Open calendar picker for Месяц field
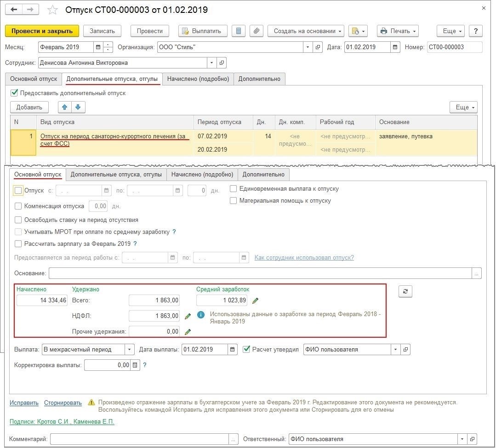The image size is (496, 448). [98, 47]
